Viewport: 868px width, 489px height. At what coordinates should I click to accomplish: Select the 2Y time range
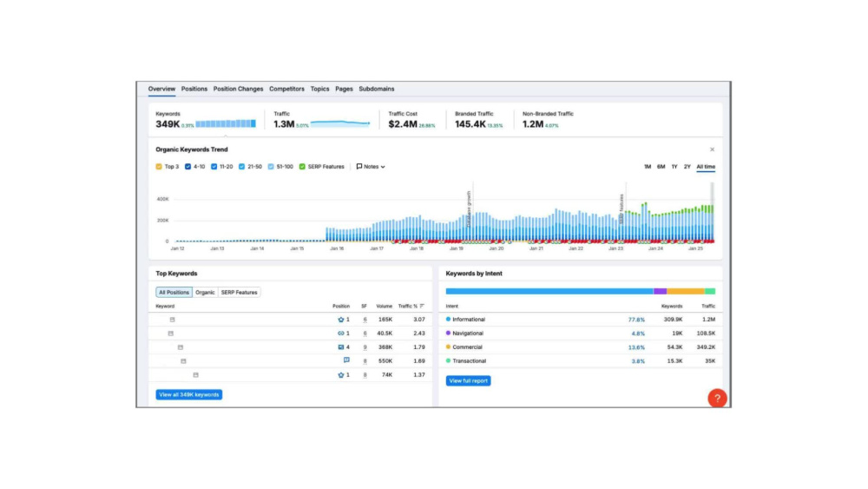pyautogui.click(x=687, y=166)
